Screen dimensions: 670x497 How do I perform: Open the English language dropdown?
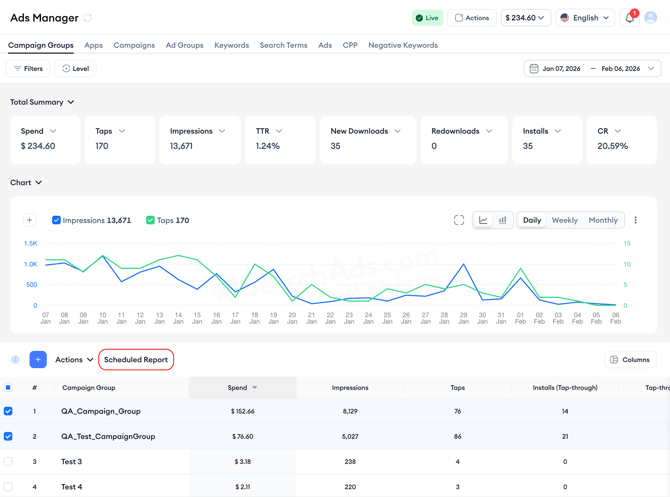pyautogui.click(x=585, y=18)
